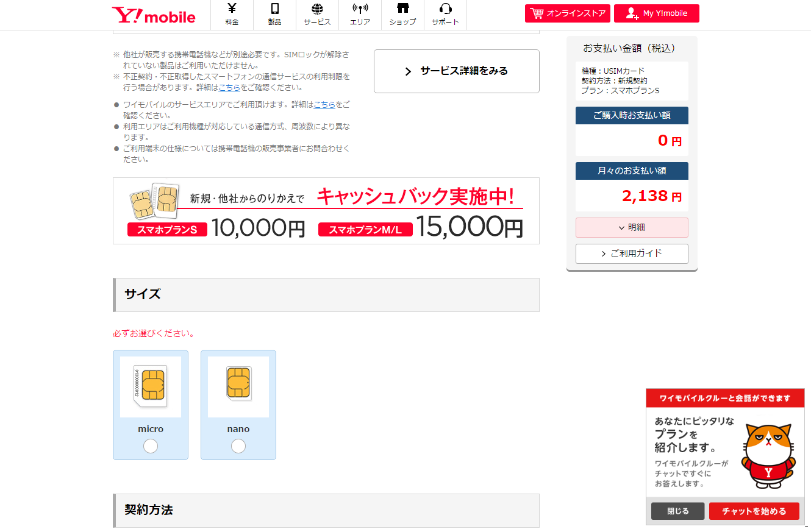Click the サイズ section heading
811x532 pixels.
[326, 295]
